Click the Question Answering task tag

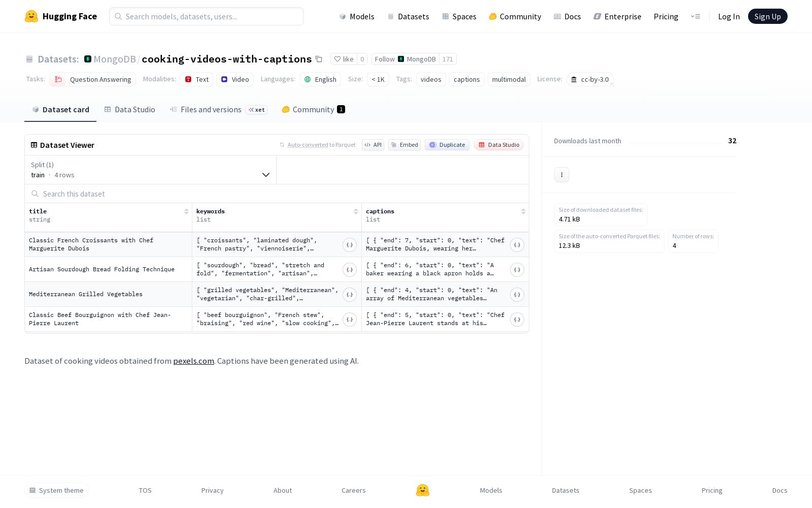(93, 79)
